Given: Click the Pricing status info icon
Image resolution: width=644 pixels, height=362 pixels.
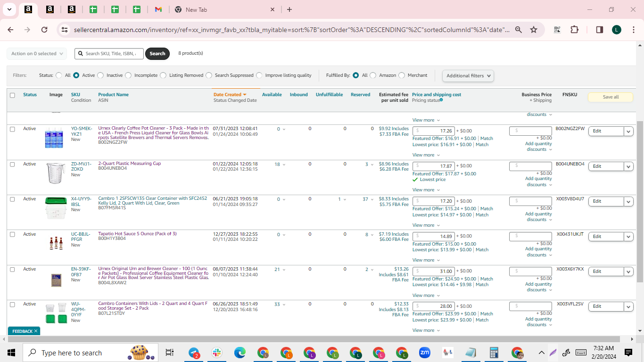Looking at the screenshot, I should pos(441,100).
